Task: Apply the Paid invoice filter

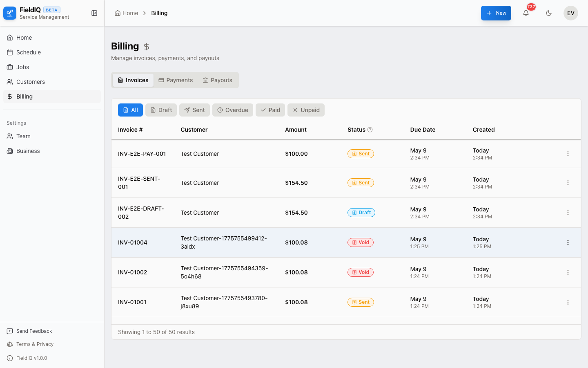Action: [x=270, y=110]
